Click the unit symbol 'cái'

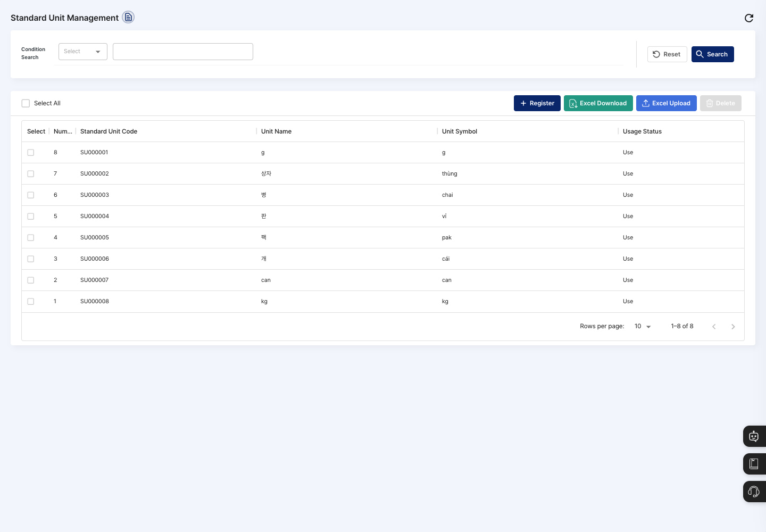pos(446,259)
